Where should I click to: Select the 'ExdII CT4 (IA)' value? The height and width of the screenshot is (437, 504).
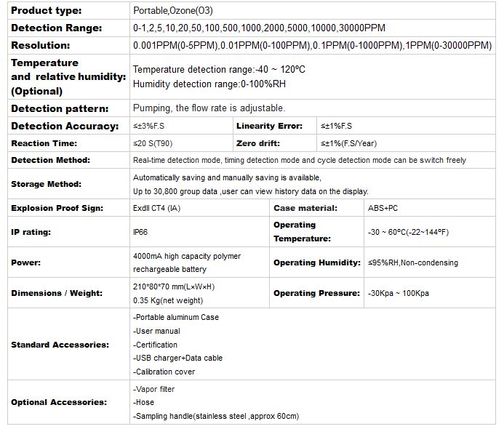pos(157,208)
